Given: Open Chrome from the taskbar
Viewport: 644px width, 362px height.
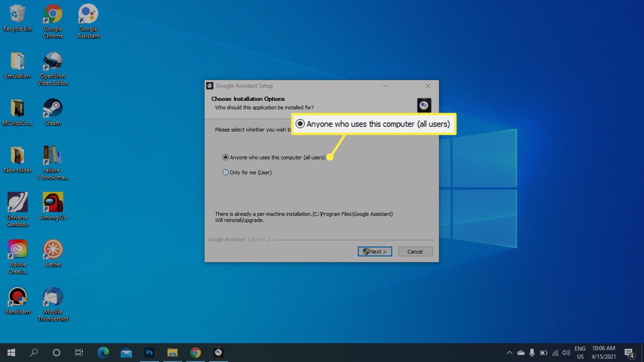Looking at the screenshot, I should tap(195, 353).
